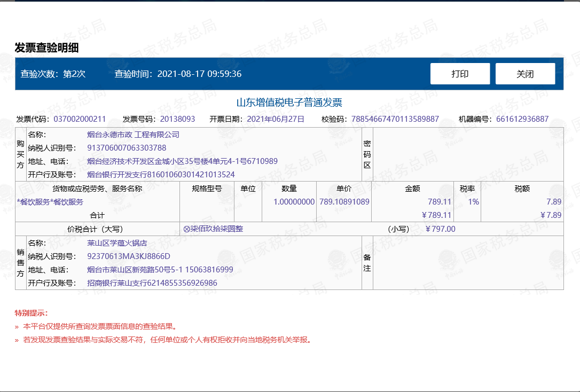The width and height of the screenshot is (580, 392).
Task: Select the 税额 column header
Action: 522,189
